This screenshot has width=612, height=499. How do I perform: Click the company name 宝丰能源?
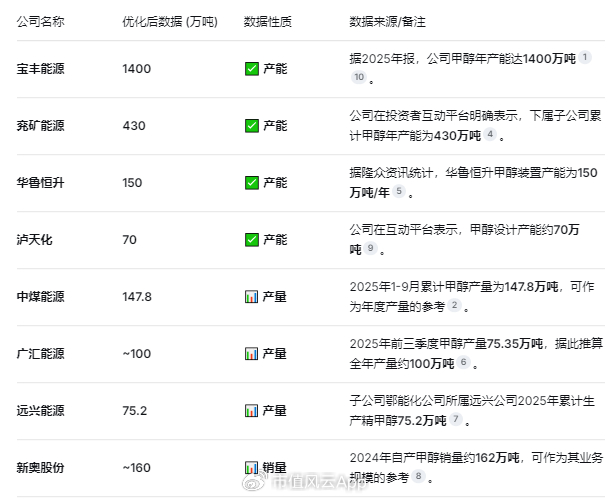41,69
